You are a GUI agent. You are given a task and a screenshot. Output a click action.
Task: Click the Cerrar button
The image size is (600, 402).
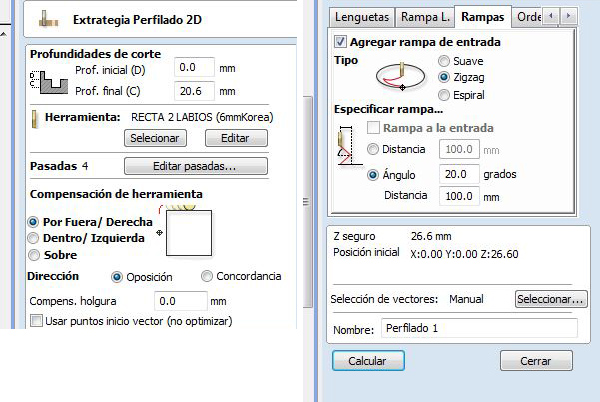536,361
